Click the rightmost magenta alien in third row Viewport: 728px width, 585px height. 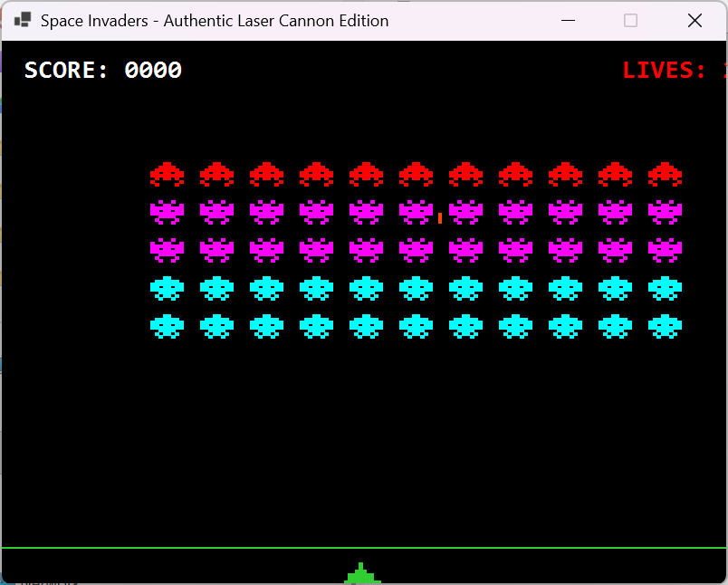[665, 250]
